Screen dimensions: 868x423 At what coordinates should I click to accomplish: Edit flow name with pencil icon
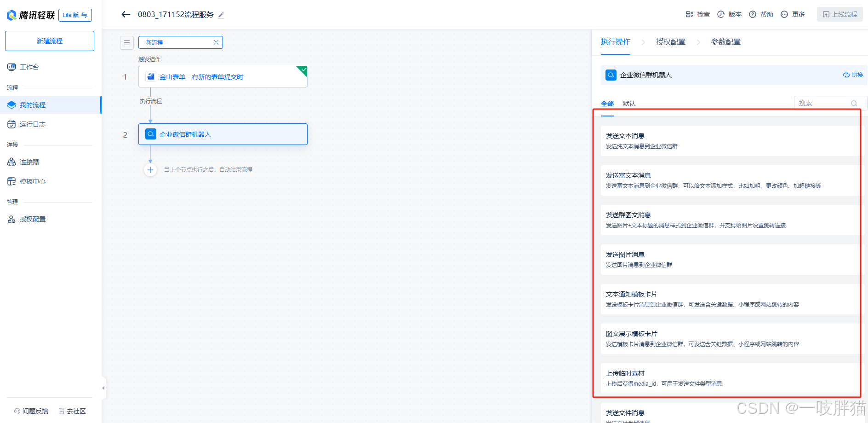[221, 15]
